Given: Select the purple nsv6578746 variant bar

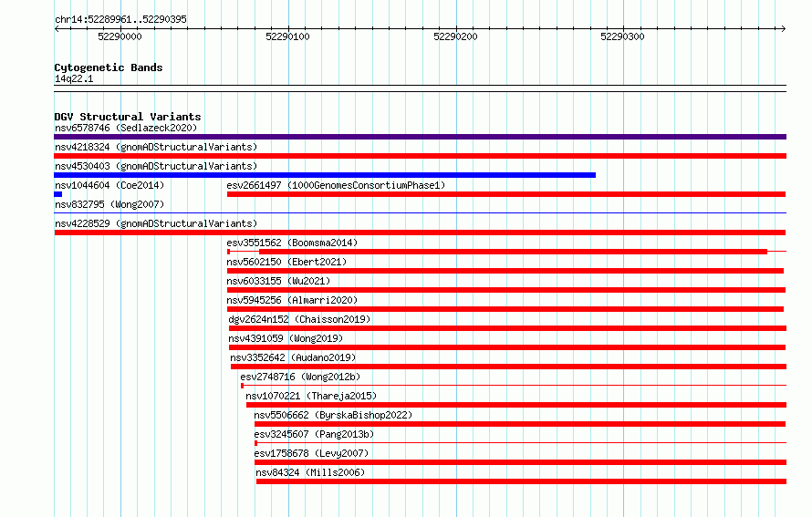Looking at the screenshot, I should (x=420, y=137).
